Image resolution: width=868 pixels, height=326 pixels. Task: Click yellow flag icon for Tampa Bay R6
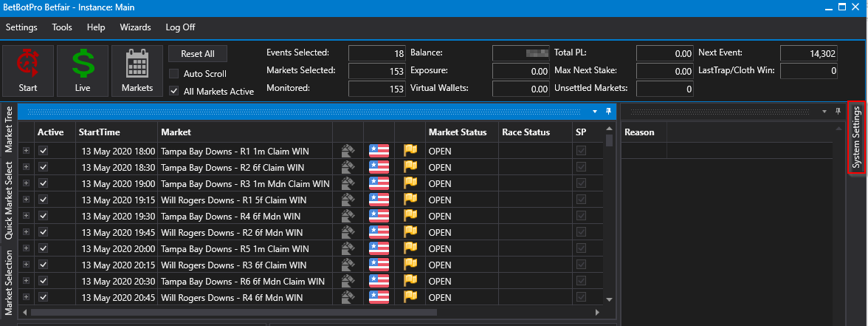coord(410,281)
